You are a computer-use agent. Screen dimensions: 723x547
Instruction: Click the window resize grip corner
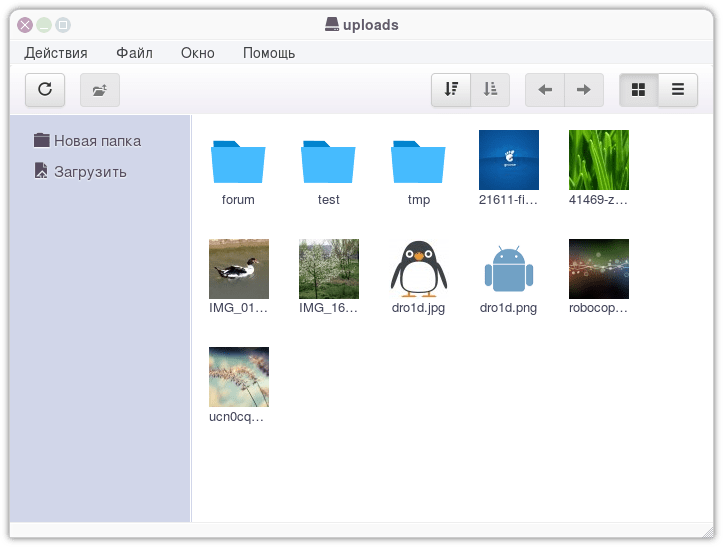pyautogui.click(x=707, y=532)
